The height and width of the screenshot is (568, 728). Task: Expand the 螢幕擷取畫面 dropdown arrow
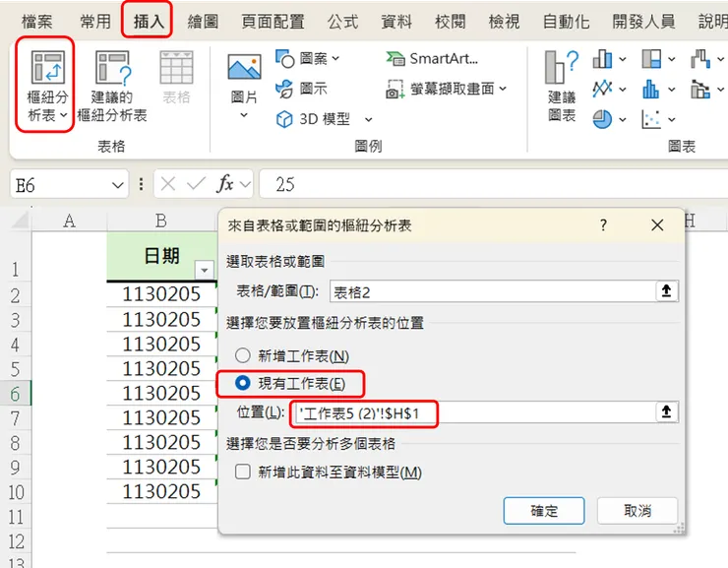tap(503, 88)
